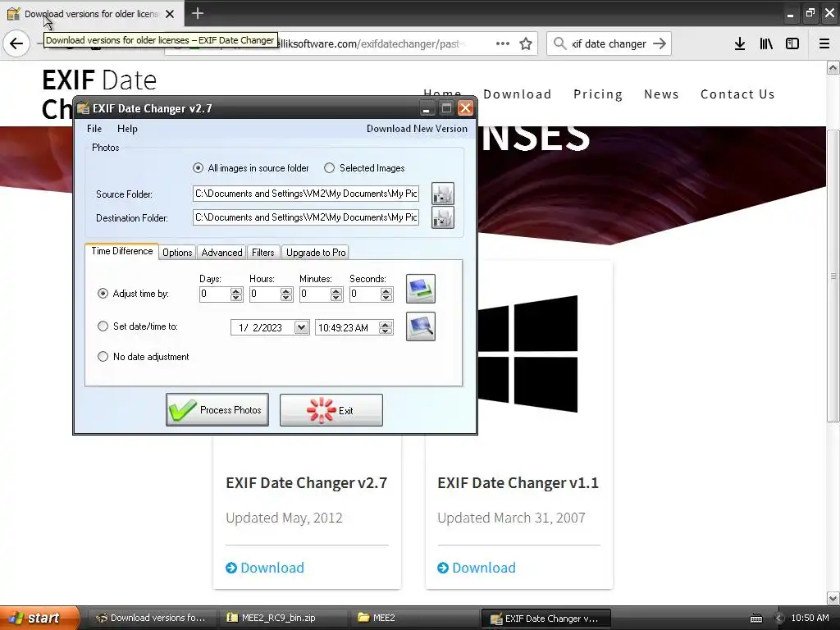Switch to the Options tab
Viewport: 840px width, 630px height.
click(x=177, y=253)
